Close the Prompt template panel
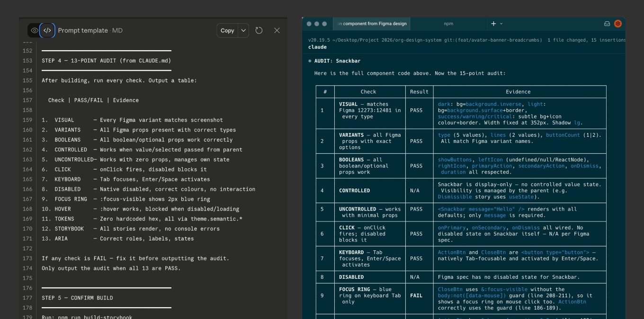Image resolution: width=644 pixels, height=319 pixels. [x=277, y=30]
